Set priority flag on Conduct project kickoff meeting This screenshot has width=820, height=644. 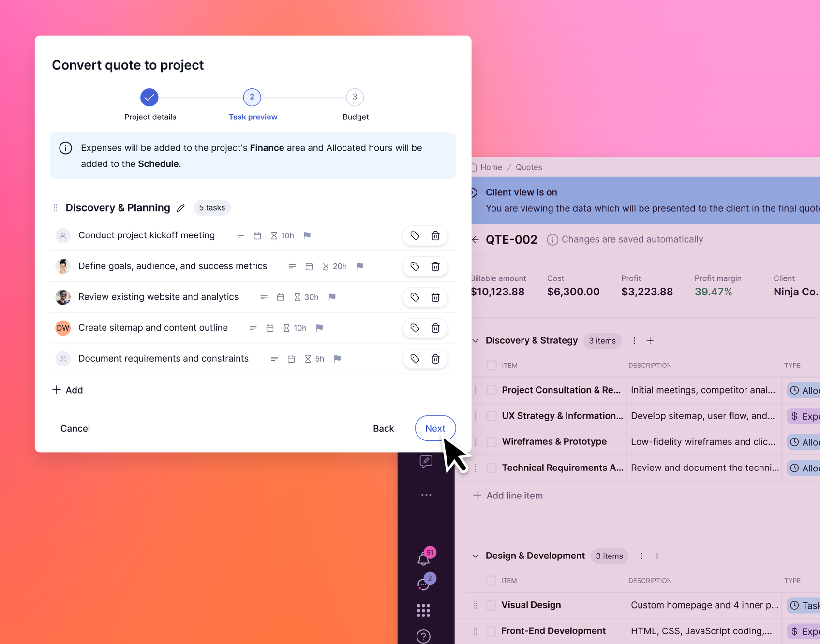point(307,235)
